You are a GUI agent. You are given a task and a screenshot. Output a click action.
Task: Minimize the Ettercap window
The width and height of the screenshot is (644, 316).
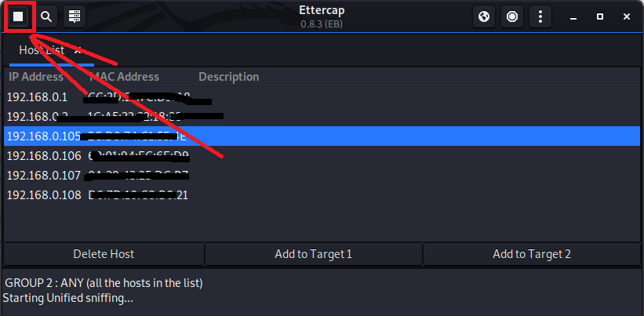click(x=573, y=16)
